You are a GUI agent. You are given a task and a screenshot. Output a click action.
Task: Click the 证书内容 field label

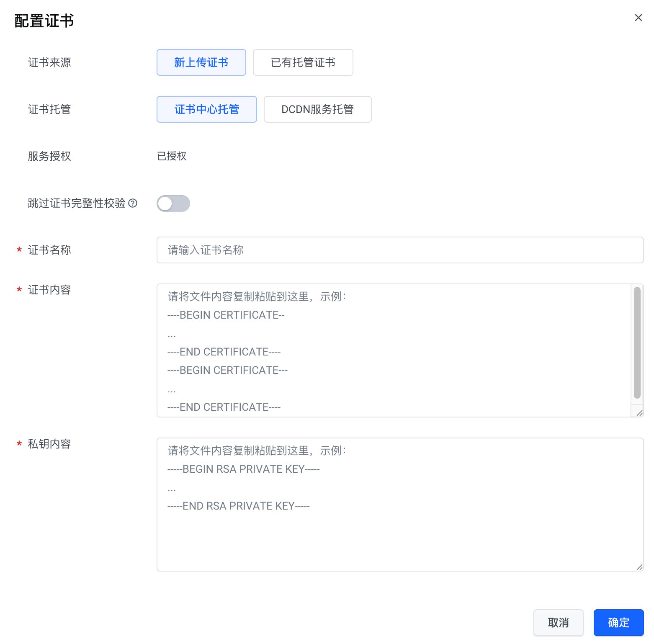coord(49,290)
